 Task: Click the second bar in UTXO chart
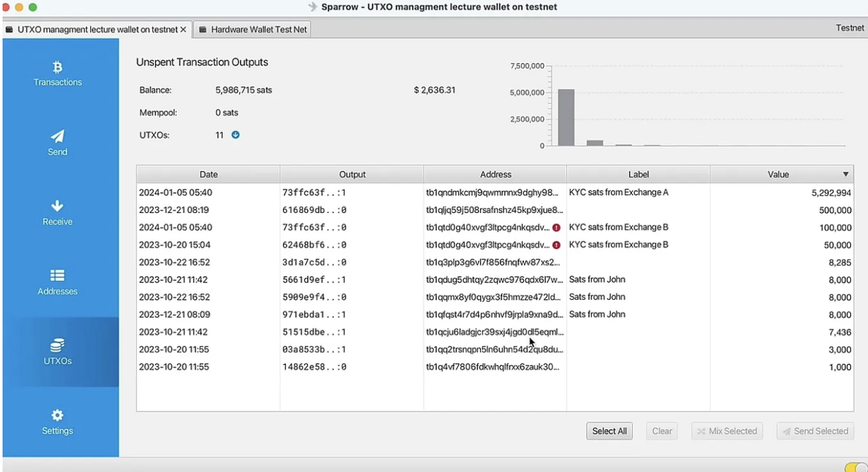coord(595,143)
